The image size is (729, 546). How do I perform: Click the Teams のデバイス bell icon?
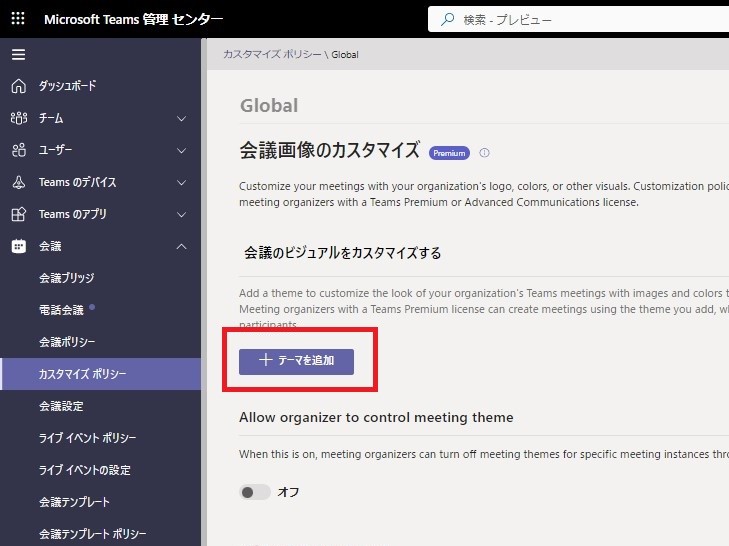(19, 182)
